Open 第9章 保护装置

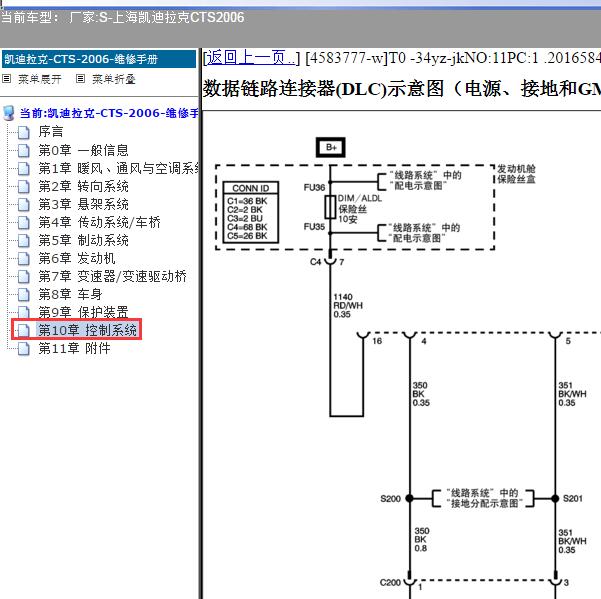pyautogui.click(x=83, y=312)
